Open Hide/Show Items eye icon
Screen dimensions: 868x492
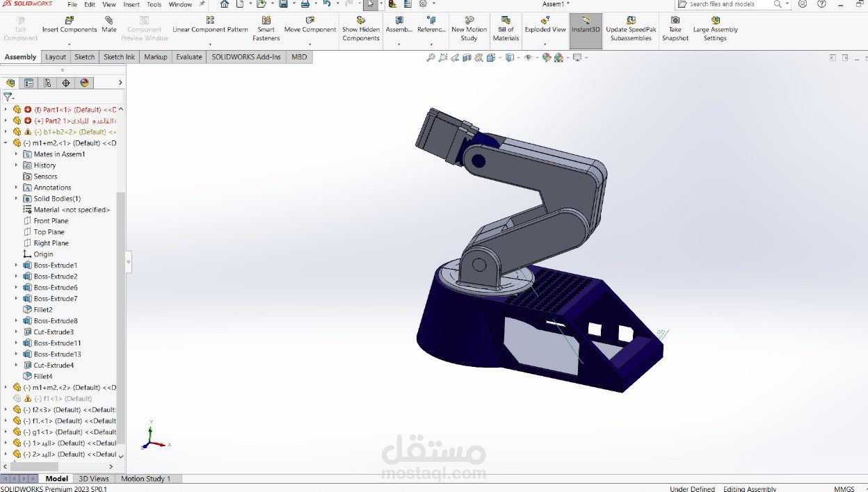pos(528,58)
